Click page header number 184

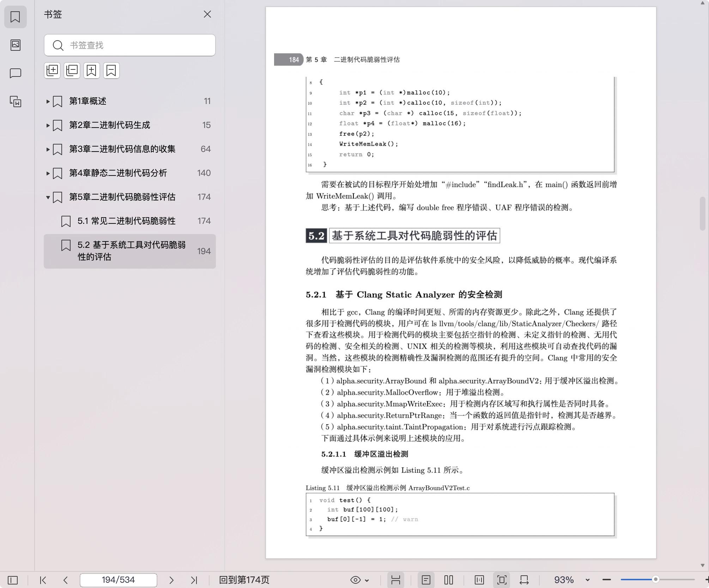(x=294, y=60)
